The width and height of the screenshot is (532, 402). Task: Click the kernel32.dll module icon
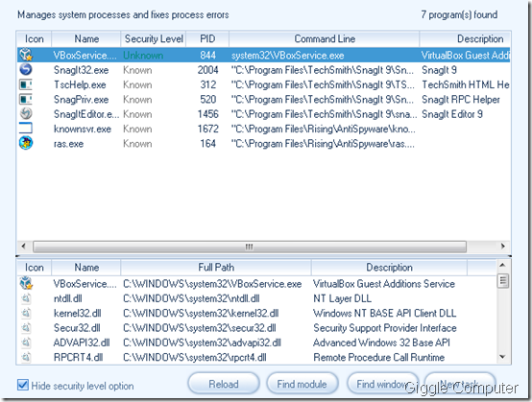coord(26,313)
